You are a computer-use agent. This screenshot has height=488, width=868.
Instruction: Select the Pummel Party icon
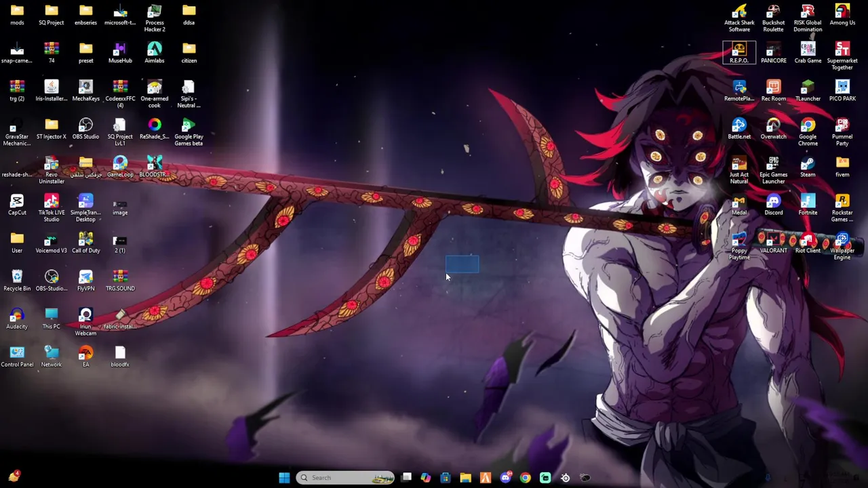tap(842, 131)
